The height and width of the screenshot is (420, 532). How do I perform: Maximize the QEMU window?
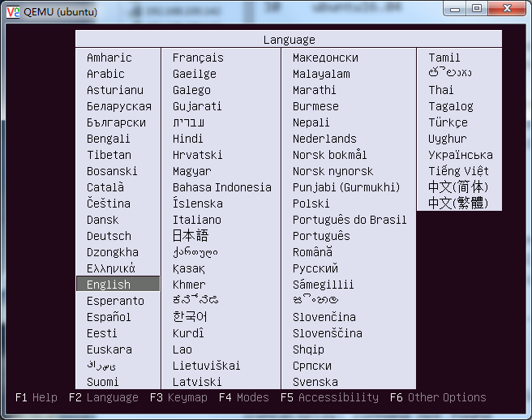click(477, 9)
